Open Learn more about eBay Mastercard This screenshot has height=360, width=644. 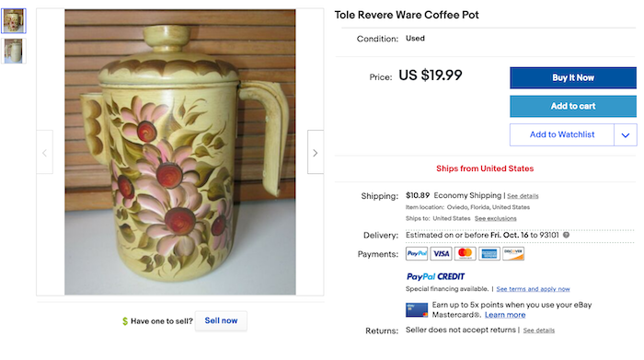pos(505,315)
